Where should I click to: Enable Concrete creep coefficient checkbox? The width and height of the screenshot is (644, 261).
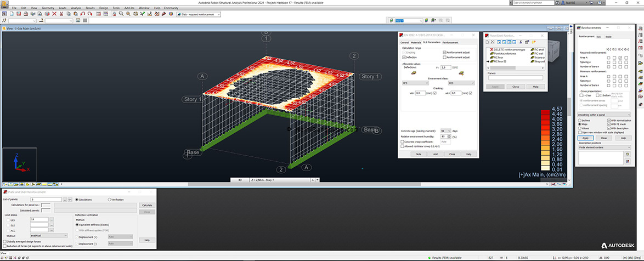tap(403, 141)
